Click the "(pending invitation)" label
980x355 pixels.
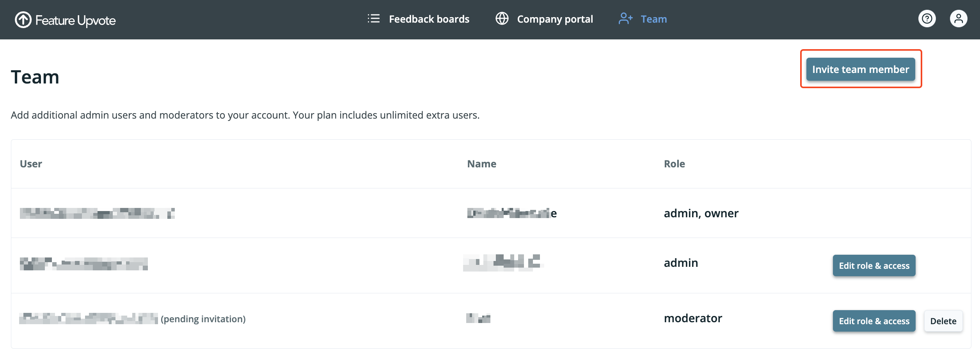203,319
